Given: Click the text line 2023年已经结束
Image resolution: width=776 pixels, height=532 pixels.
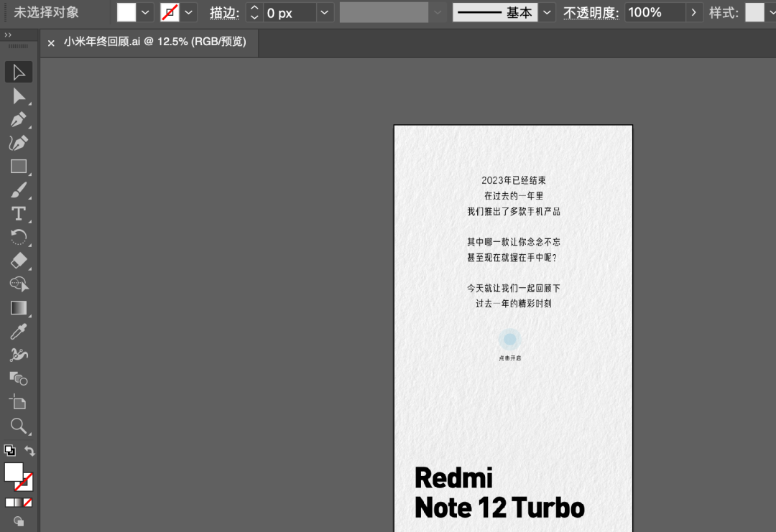Looking at the screenshot, I should coord(514,180).
